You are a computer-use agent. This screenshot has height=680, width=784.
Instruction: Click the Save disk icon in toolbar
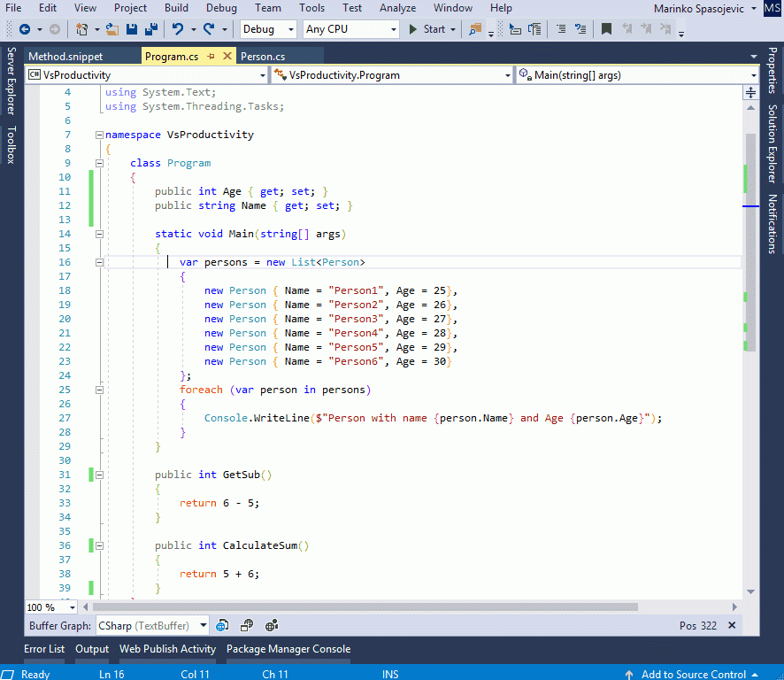coord(132,29)
